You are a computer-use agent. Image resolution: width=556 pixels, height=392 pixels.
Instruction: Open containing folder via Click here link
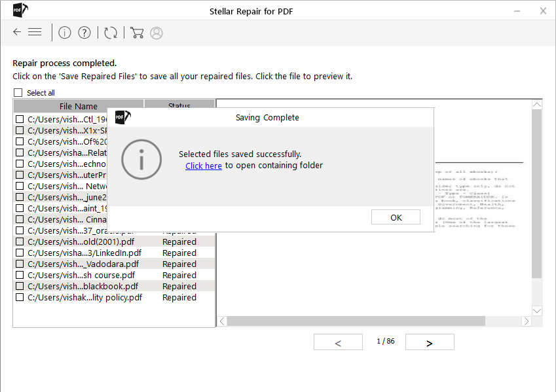coord(204,166)
